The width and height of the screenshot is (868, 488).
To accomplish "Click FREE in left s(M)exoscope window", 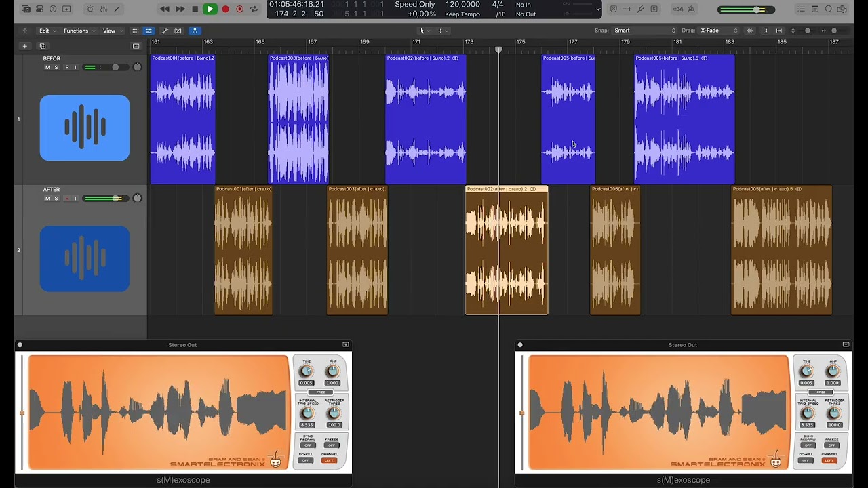I will click(321, 392).
